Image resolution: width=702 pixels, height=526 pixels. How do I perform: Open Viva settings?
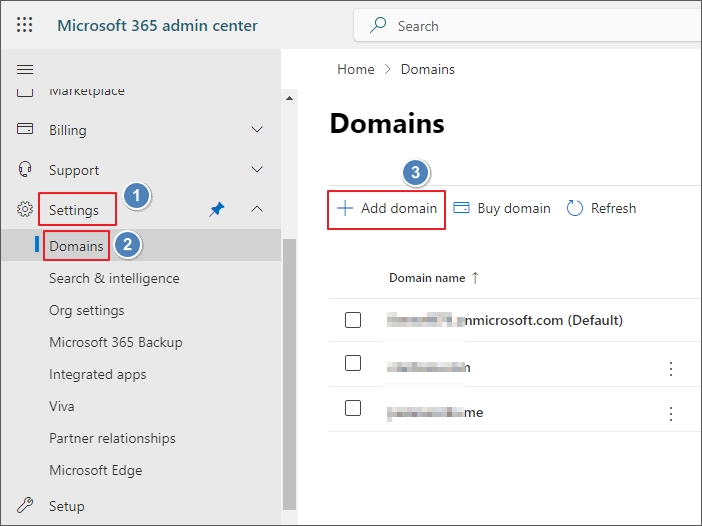pos(62,406)
